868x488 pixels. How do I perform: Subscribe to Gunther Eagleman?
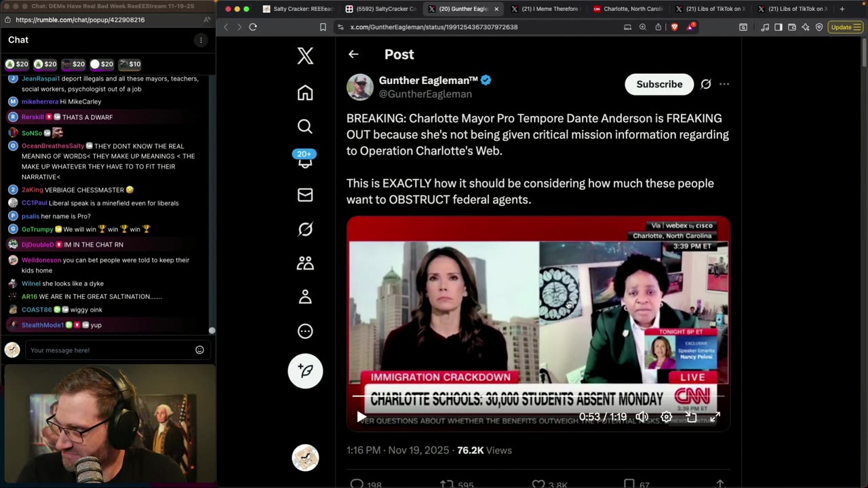click(x=659, y=84)
